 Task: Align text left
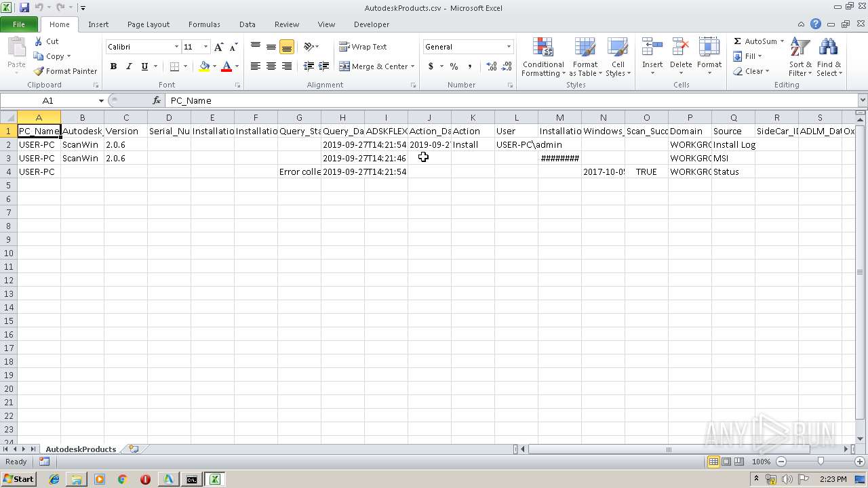pos(256,66)
